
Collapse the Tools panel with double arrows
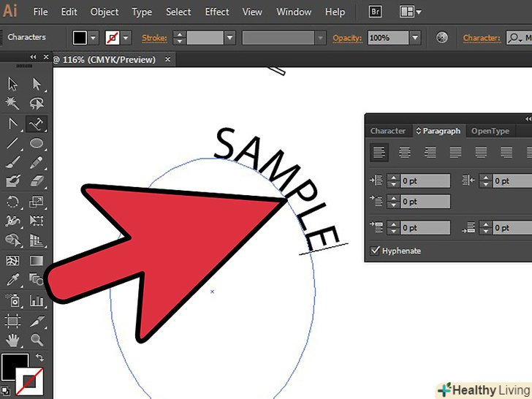(x=33, y=57)
